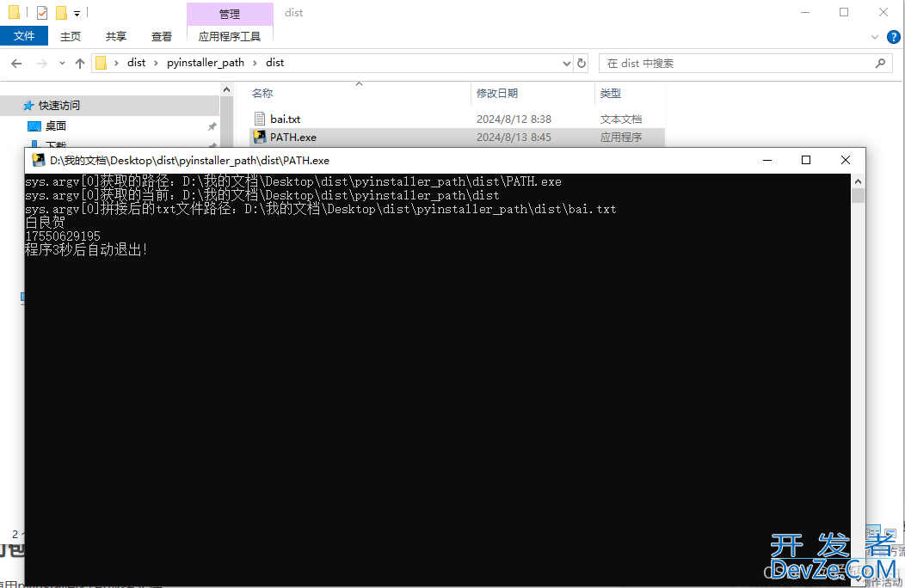Click the search magnifier icon
The height and width of the screenshot is (588, 905).
(x=880, y=63)
